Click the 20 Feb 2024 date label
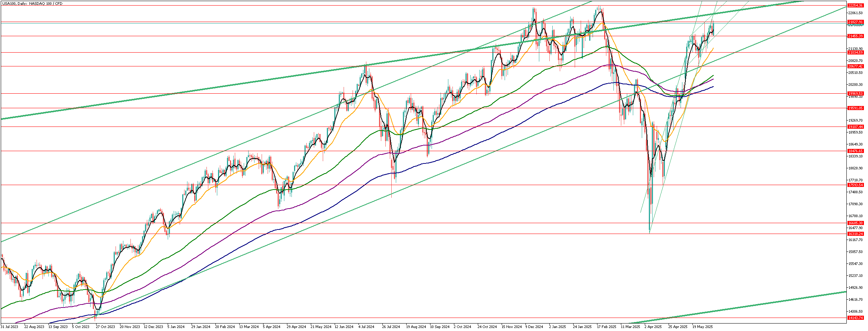This screenshot has width=868, height=331. [225, 327]
